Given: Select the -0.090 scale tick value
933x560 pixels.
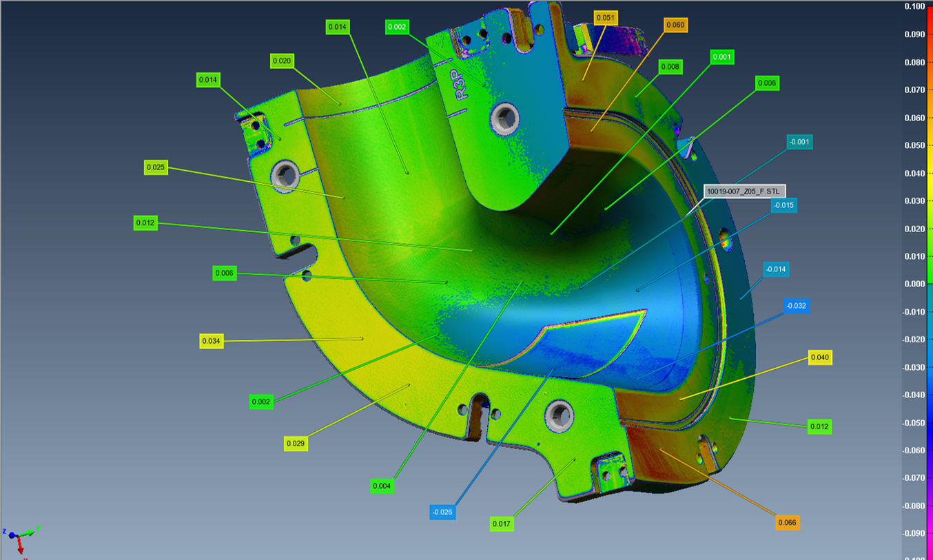Looking at the screenshot, I should coord(914,534).
